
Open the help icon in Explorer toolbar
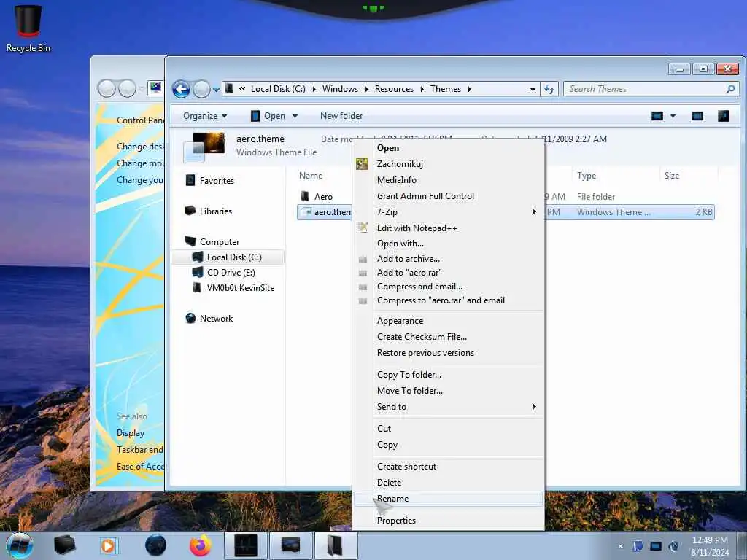(723, 116)
